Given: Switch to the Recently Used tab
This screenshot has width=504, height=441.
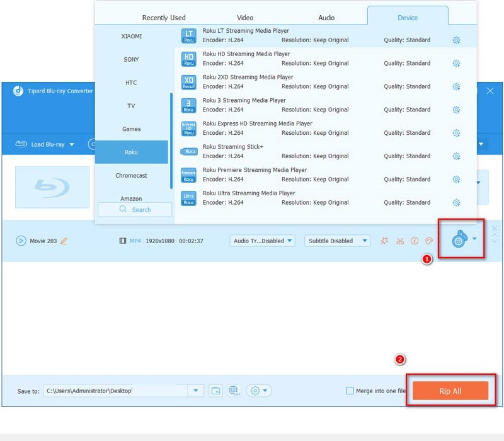Looking at the screenshot, I should (164, 18).
